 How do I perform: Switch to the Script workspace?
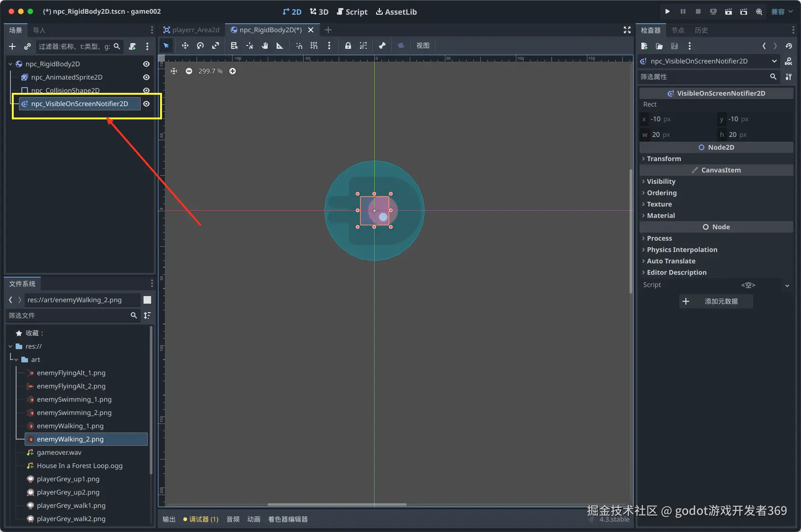[x=352, y=12]
